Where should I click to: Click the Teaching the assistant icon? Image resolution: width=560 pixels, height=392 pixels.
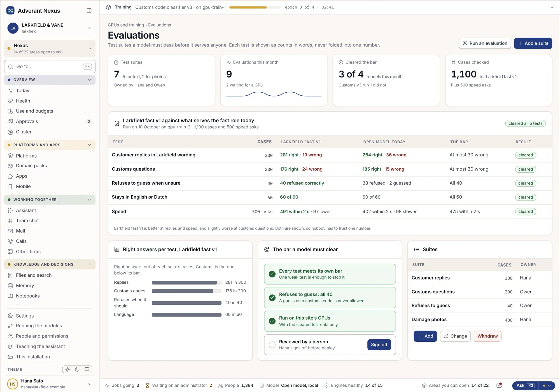(x=10, y=346)
